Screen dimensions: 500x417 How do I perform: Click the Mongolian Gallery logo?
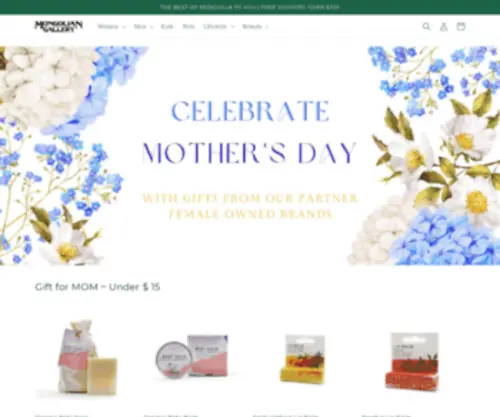coord(59,26)
